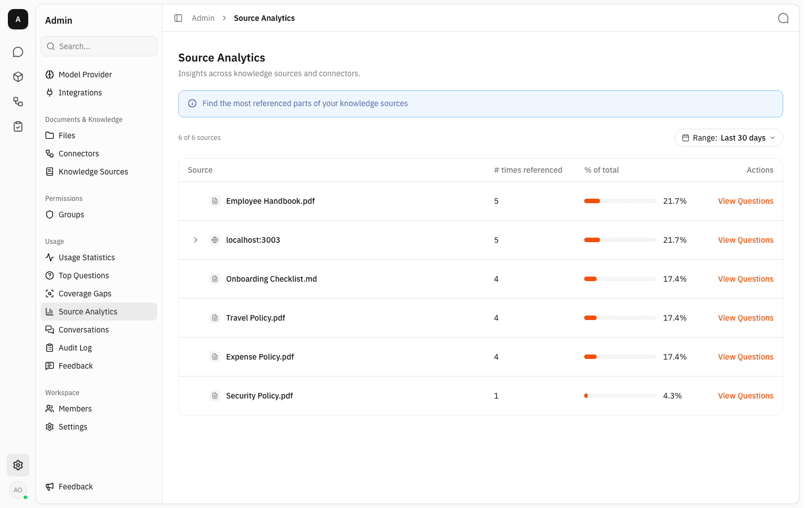812x508 pixels.
Task: Click the info icon in the blue banner
Action: click(x=192, y=103)
